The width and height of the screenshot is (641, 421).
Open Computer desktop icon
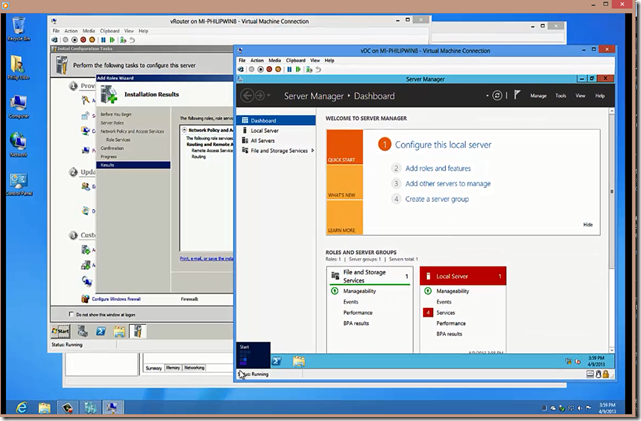(18, 107)
